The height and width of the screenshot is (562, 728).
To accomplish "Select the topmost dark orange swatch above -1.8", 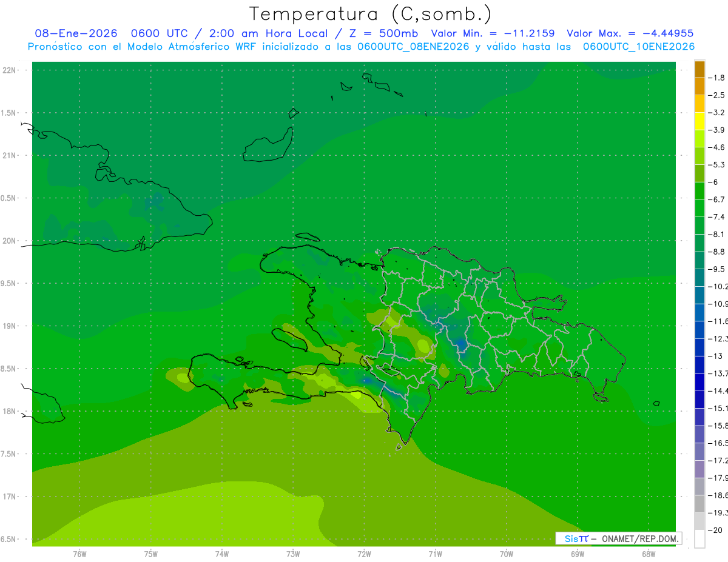I will [699, 69].
